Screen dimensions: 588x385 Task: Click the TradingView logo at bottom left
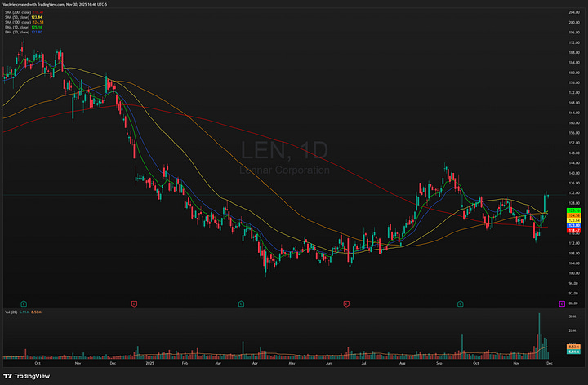tap(27, 376)
